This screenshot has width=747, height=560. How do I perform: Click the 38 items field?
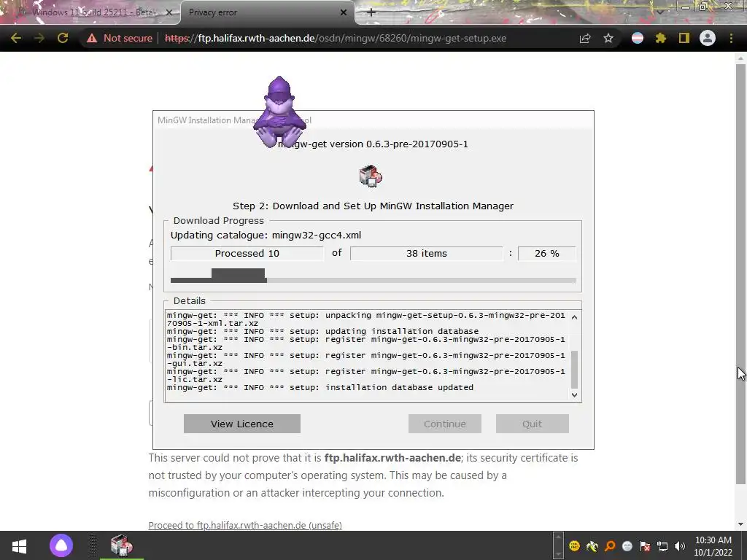point(426,253)
